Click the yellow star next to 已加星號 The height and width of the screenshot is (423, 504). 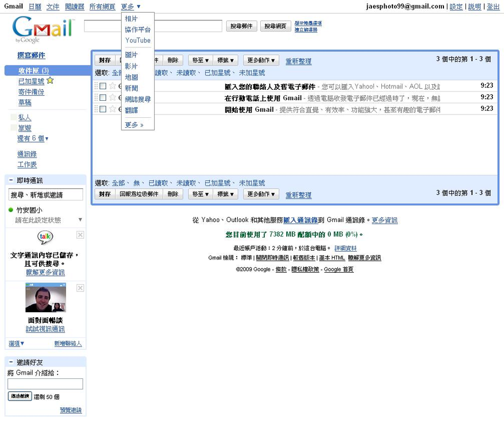(50, 81)
